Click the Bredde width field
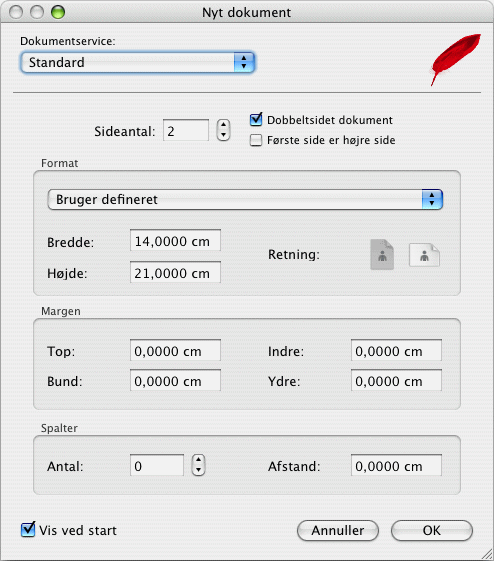The image size is (494, 561). click(x=175, y=241)
